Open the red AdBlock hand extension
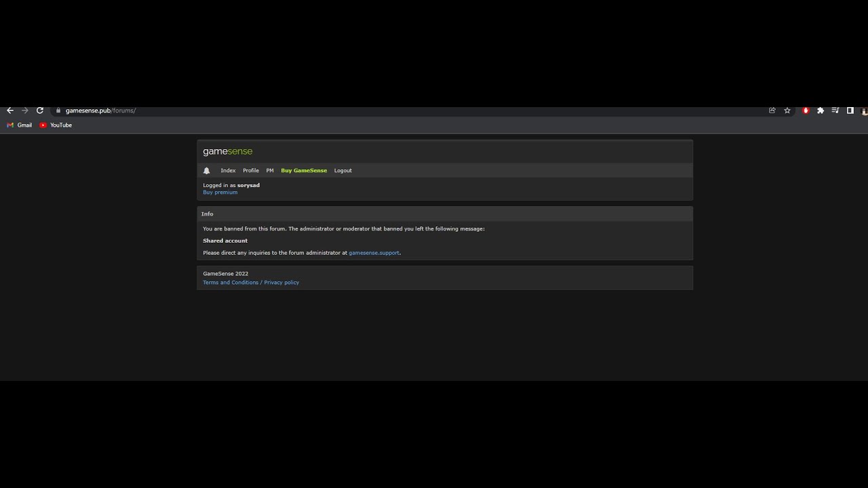Image resolution: width=868 pixels, height=488 pixels. click(x=806, y=110)
